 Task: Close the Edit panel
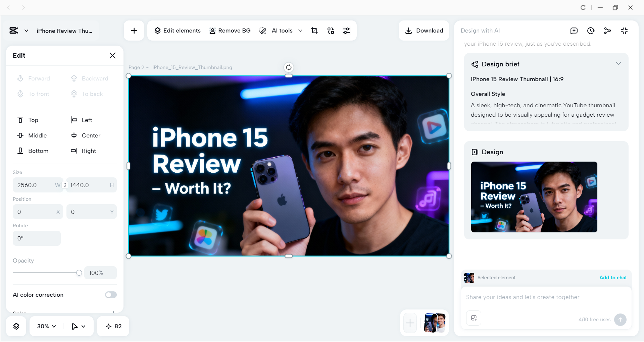(112, 56)
